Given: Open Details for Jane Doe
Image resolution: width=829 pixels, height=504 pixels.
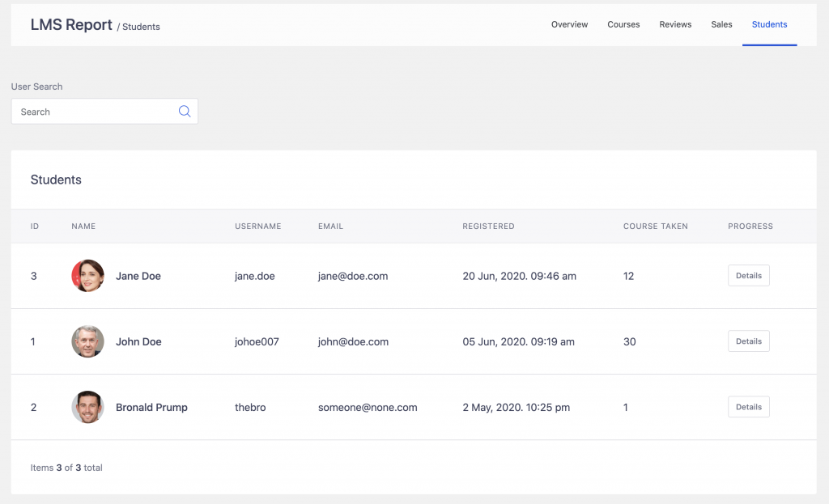Looking at the screenshot, I should pyautogui.click(x=748, y=275).
